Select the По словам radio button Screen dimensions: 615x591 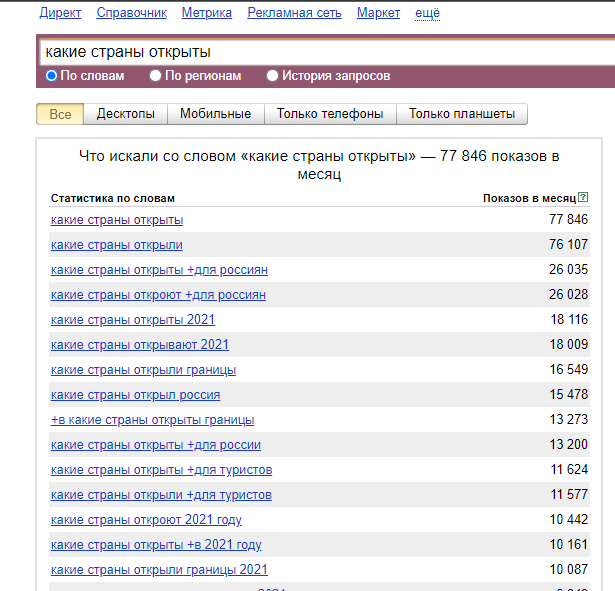[52, 76]
